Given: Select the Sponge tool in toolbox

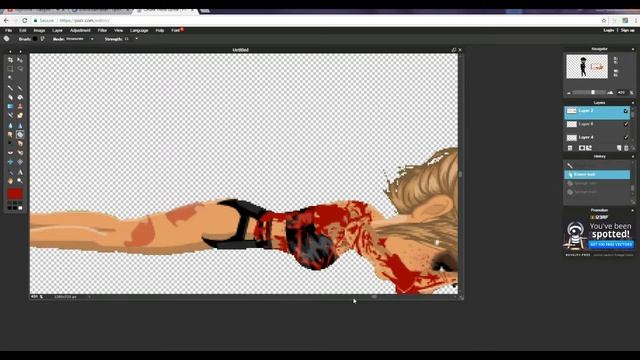Looking at the screenshot, I should 20,134.
